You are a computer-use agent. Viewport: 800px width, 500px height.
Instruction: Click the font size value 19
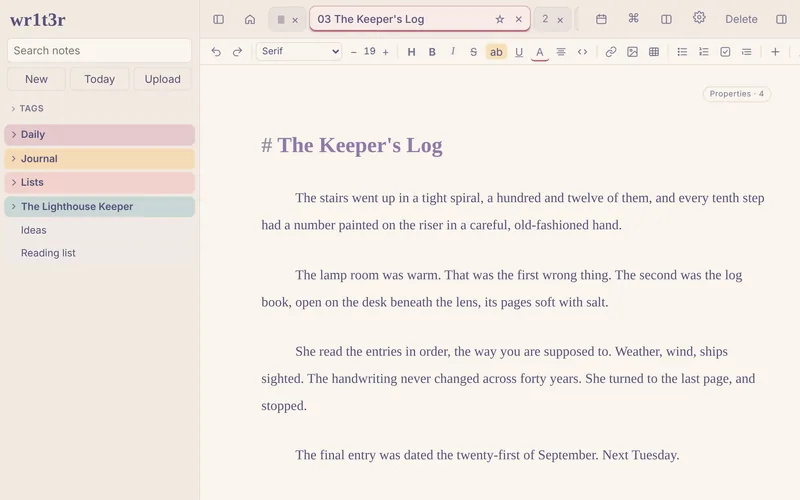(x=369, y=52)
